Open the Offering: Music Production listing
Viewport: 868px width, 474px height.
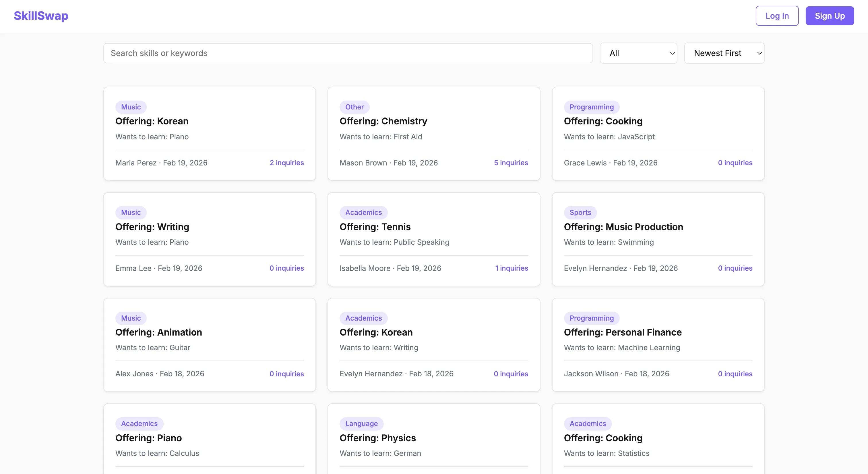[623, 227]
